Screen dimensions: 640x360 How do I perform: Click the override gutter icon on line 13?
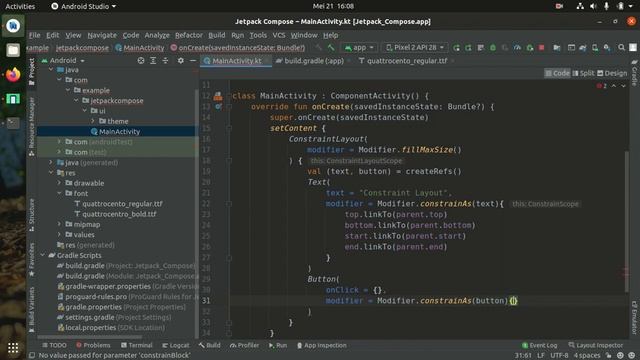point(218,107)
